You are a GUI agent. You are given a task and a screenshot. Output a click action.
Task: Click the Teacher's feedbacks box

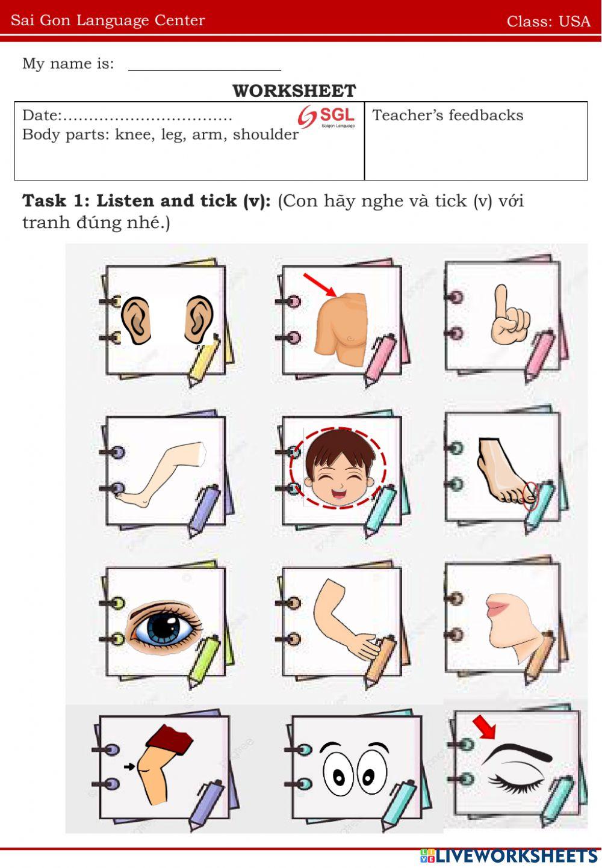pos(476,141)
